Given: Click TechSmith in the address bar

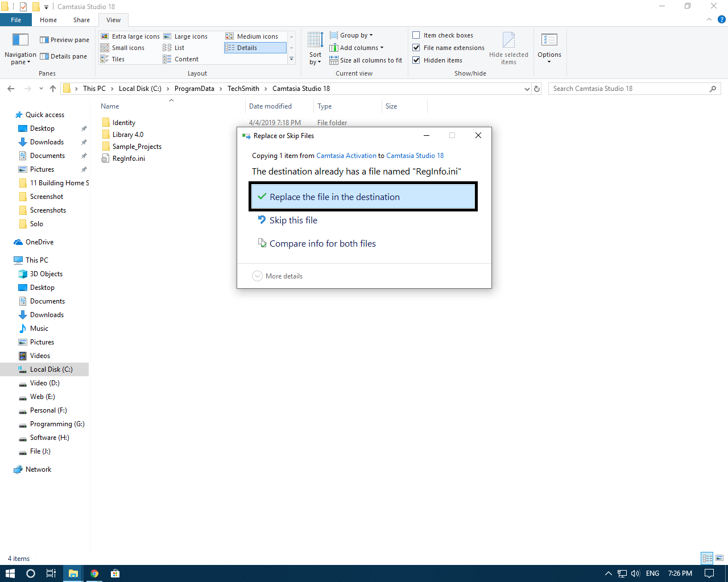Looking at the screenshot, I should [x=243, y=89].
